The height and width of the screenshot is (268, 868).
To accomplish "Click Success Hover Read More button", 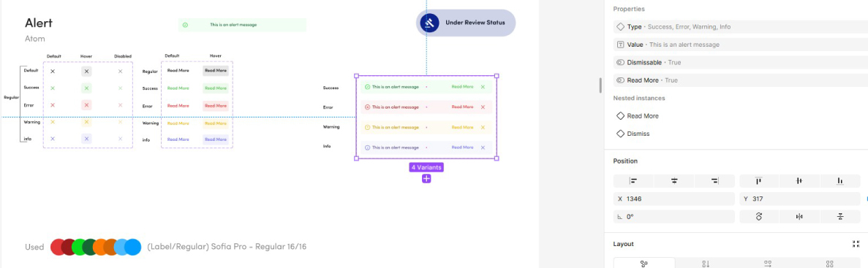I will pos(215,88).
